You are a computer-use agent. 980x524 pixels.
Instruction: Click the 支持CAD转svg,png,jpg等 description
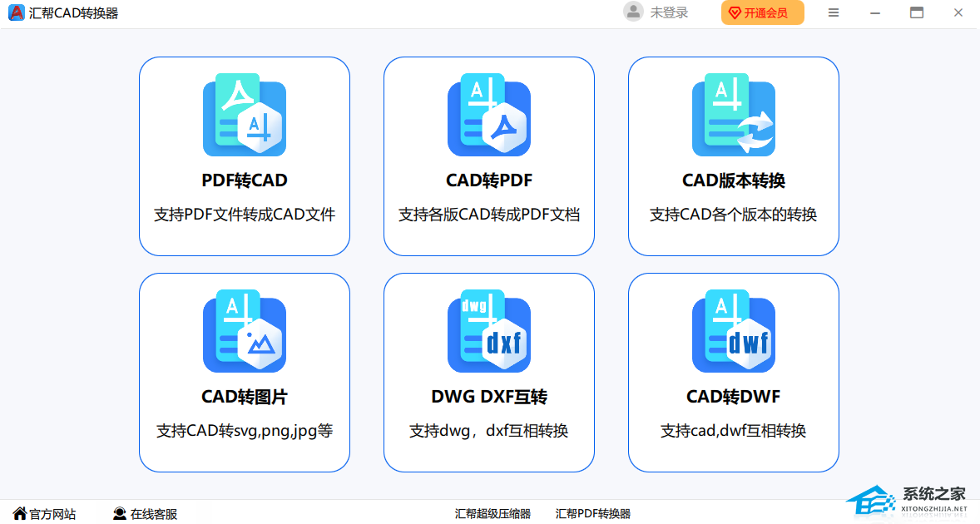pyautogui.click(x=244, y=431)
